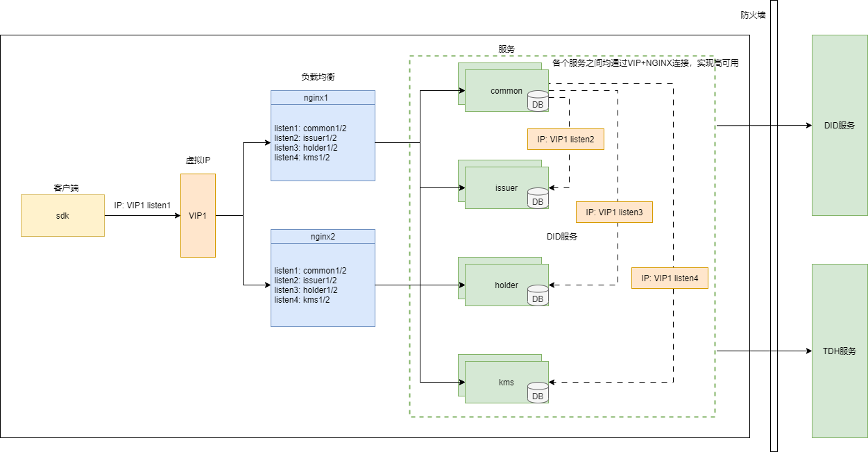868x452 pixels.
Task: Click the DB cylinder icon on common service
Action: coord(537,101)
